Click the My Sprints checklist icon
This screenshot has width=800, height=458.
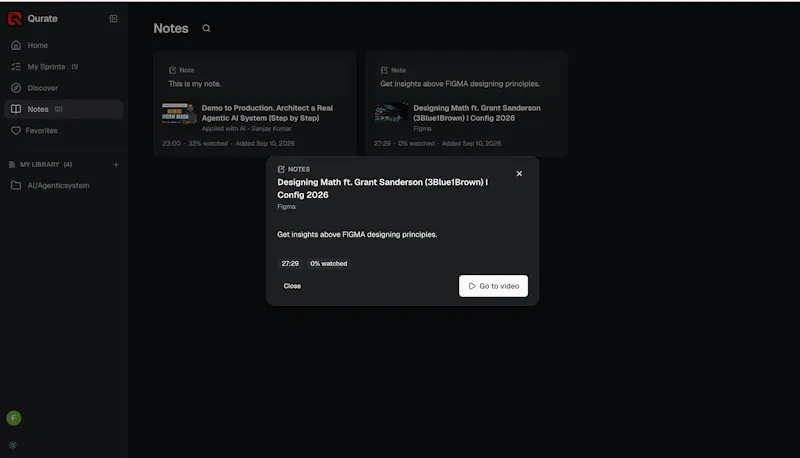click(x=16, y=67)
